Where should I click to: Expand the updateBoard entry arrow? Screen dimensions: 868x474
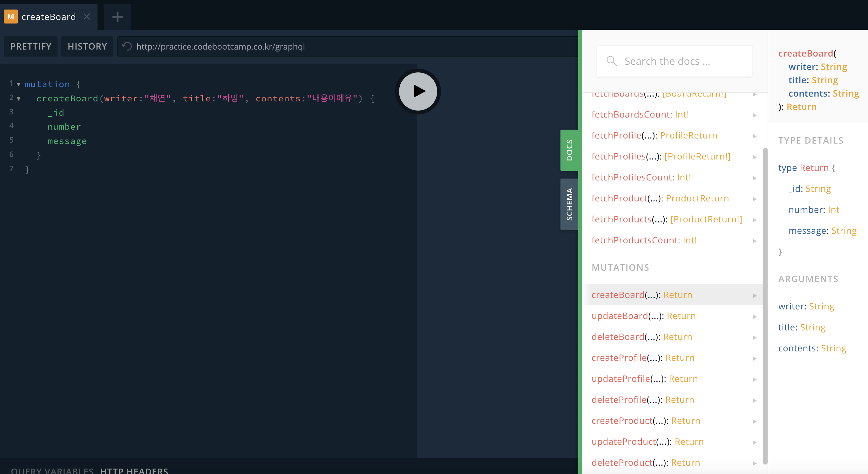point(755,316)
